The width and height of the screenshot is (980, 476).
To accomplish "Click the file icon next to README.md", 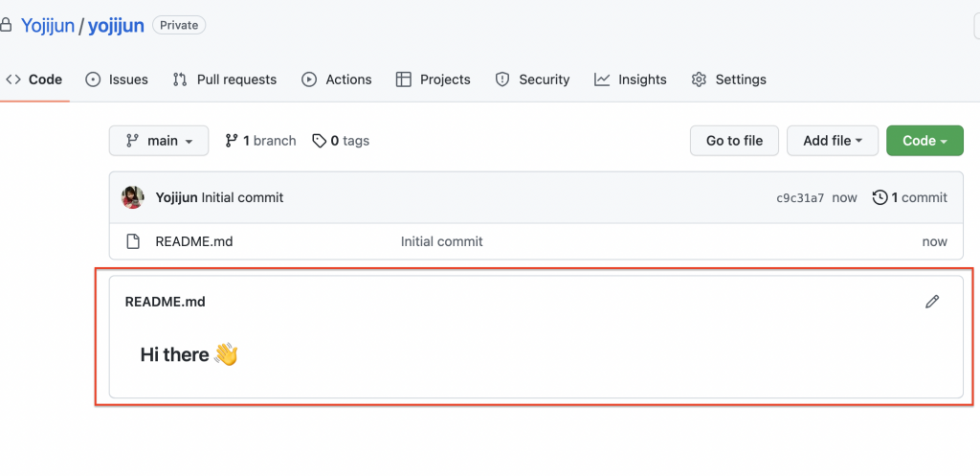I will pyautogui.click(x=132, y=241).
